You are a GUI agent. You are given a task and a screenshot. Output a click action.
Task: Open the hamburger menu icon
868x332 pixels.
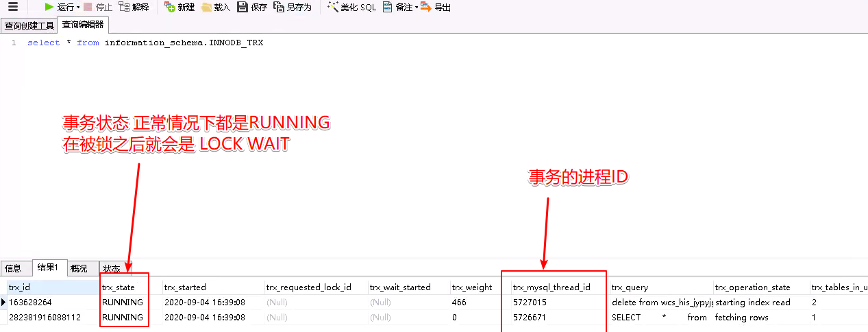coord(12,8)
